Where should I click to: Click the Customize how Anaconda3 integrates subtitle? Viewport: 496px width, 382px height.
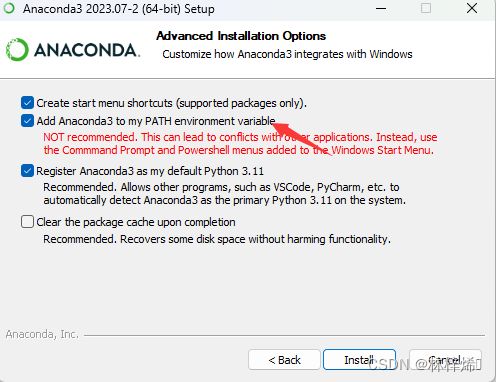(x=287, y=54)
